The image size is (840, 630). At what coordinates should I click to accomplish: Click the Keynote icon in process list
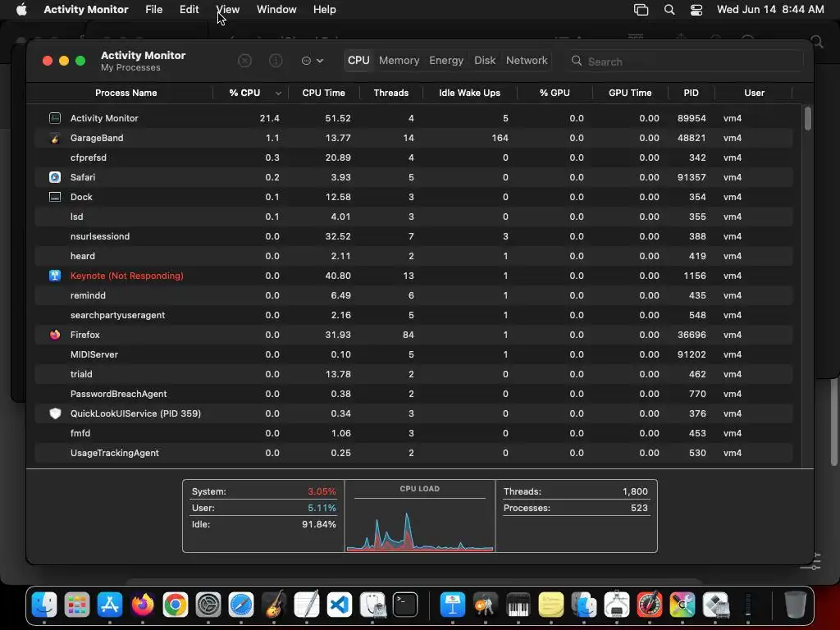[x=55, y=276]
